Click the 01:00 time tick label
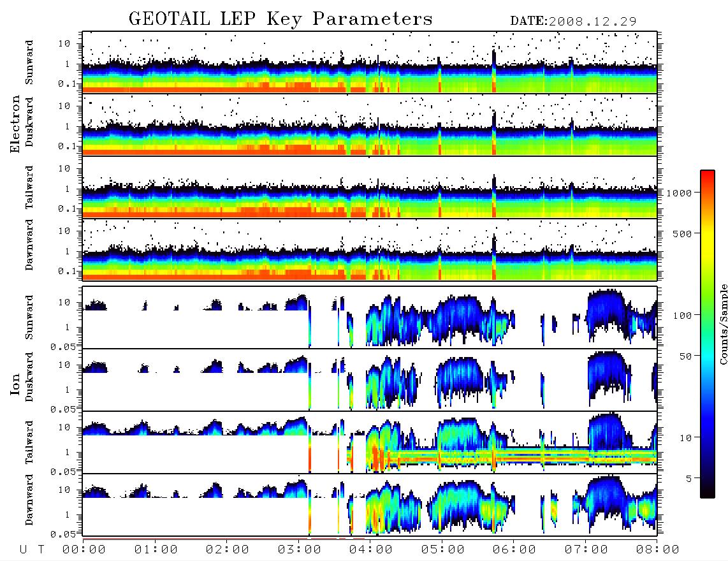Screen dimensions: 728x561 [156, 550]
